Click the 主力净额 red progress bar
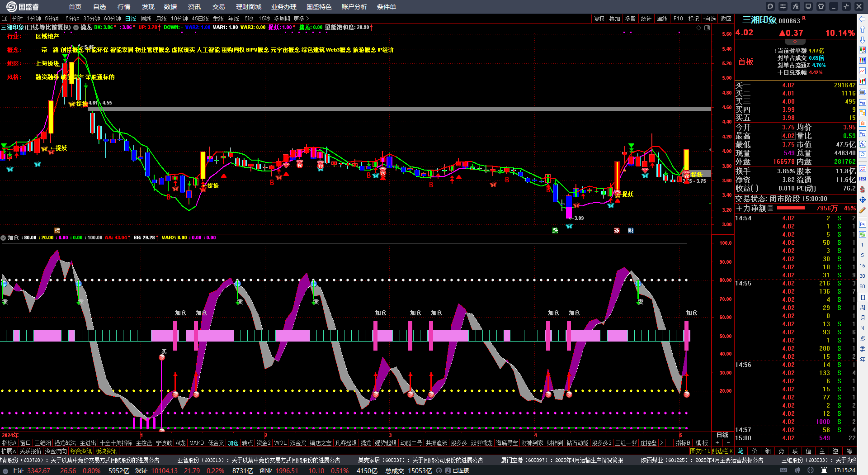This screenshot has height=475, width=868. click(790, 208)
